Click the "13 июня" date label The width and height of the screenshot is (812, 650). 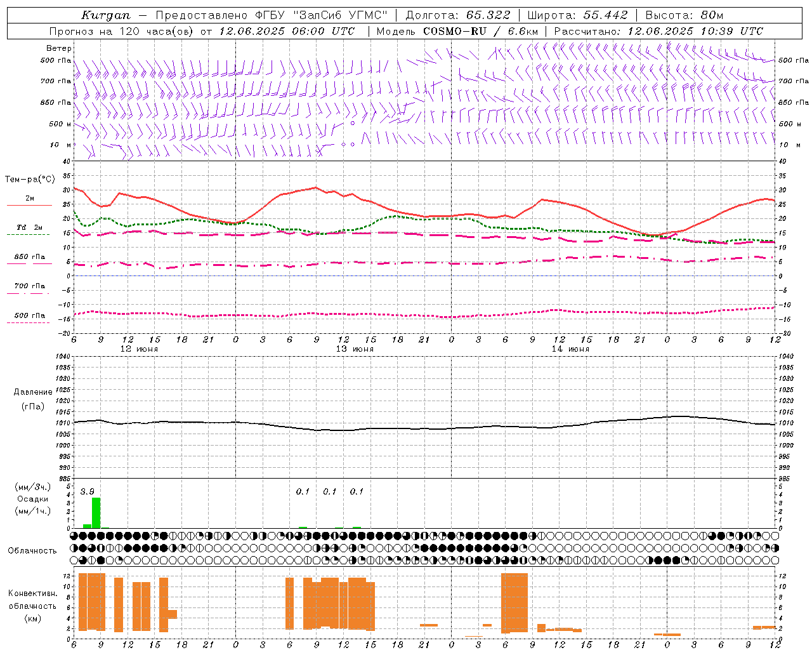click(355, 349)
